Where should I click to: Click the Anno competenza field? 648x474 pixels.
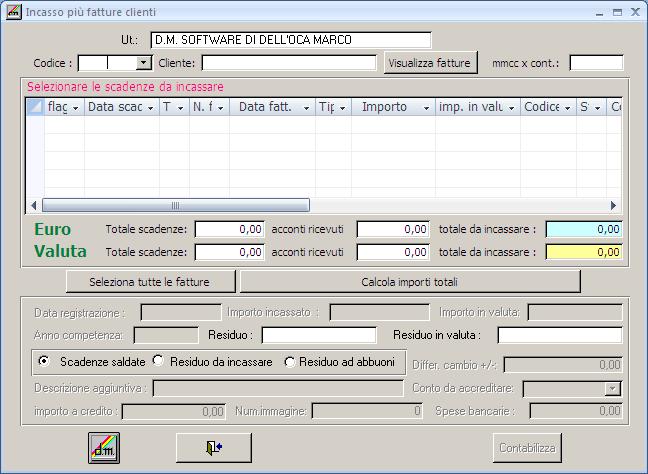point(166,335)
